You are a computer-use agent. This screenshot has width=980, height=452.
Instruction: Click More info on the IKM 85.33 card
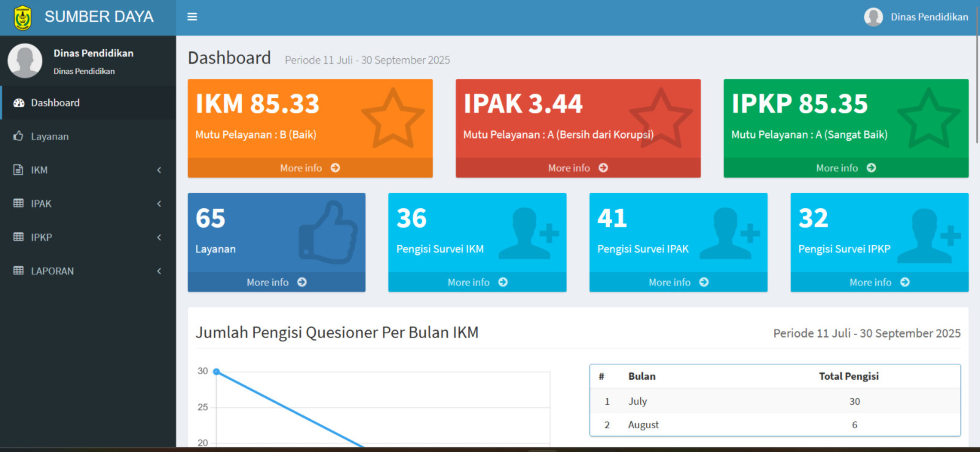pos(309,168)
